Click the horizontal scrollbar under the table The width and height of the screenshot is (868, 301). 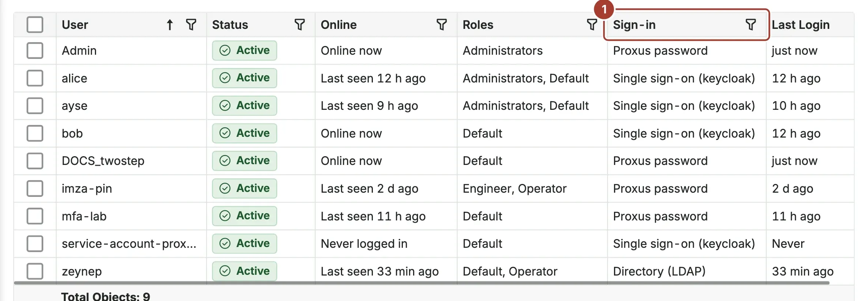[x=421, y=283]
